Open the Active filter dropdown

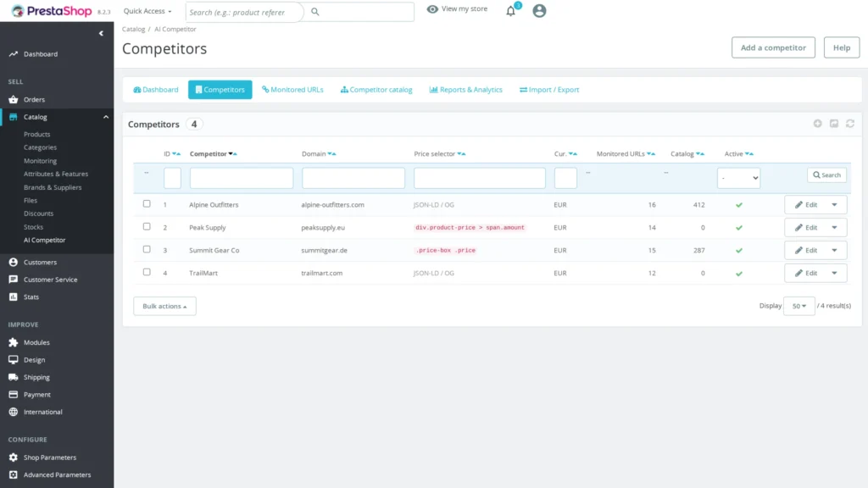pyautogui.click(x=738, y=178)
